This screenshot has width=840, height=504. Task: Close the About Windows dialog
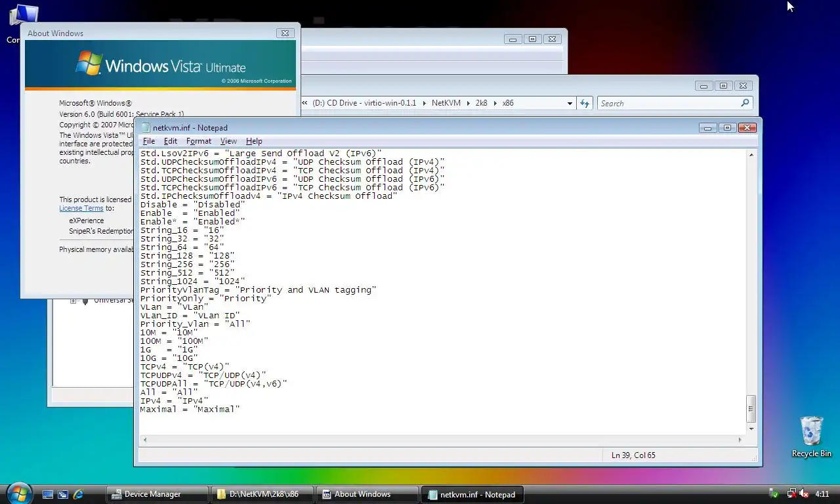[x=284, y=33]
